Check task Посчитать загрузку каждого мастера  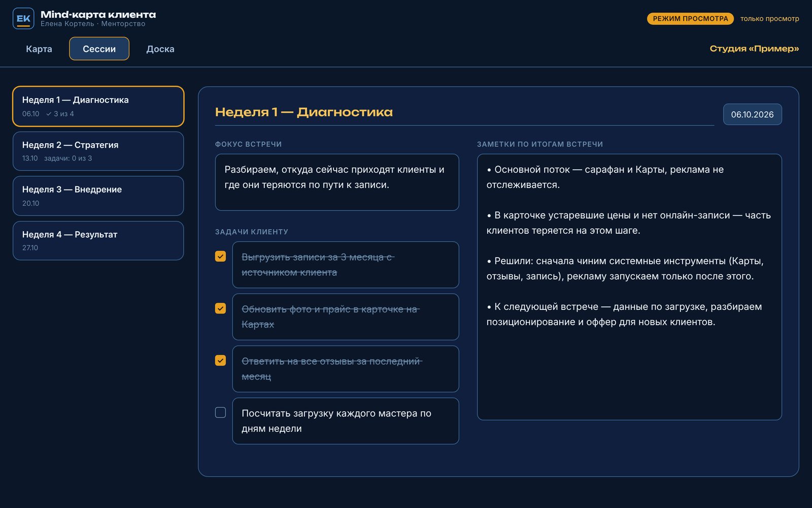pyautogui.click(x=220, y=412)
